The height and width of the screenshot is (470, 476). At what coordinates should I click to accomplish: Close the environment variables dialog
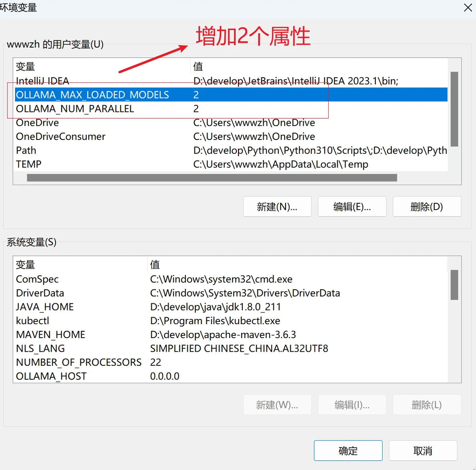[468, 8]
